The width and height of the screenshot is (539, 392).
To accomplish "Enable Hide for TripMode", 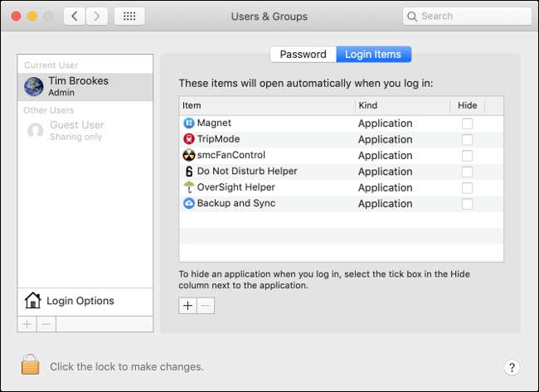I will point(468,139).
